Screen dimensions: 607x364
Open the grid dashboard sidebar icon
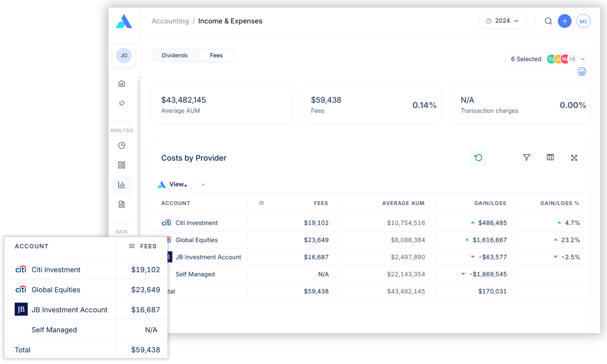[122, 165]
